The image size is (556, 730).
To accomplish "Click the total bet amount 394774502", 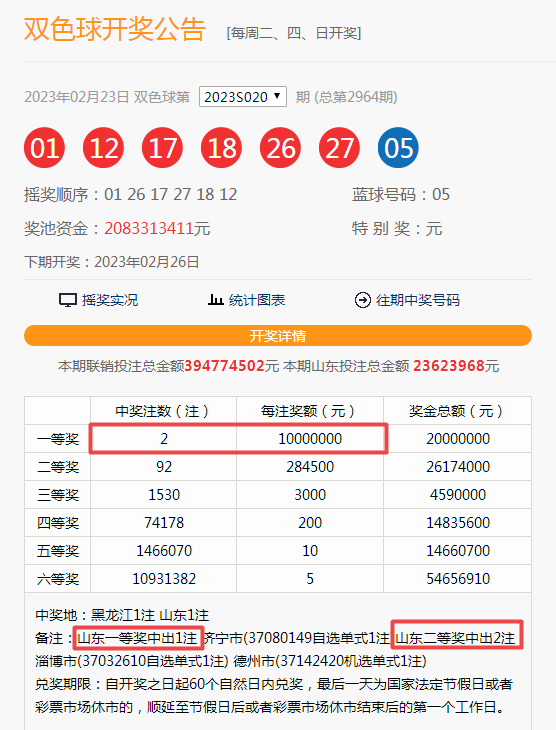I will coord(225,366).
